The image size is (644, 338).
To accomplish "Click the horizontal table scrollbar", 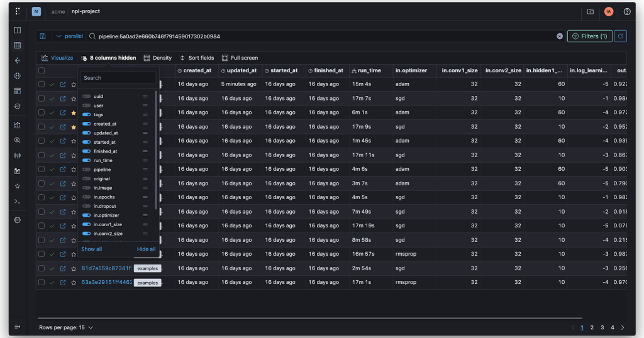I will (309, 318).
